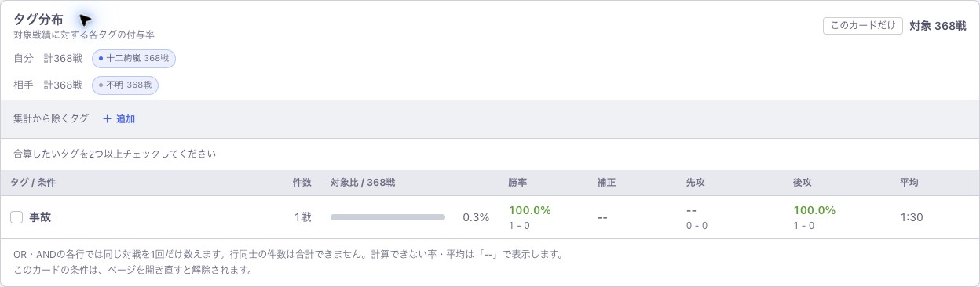Click the 事故 tag name
This screenshot has height=287, width=980.
(x=40, y=217)
